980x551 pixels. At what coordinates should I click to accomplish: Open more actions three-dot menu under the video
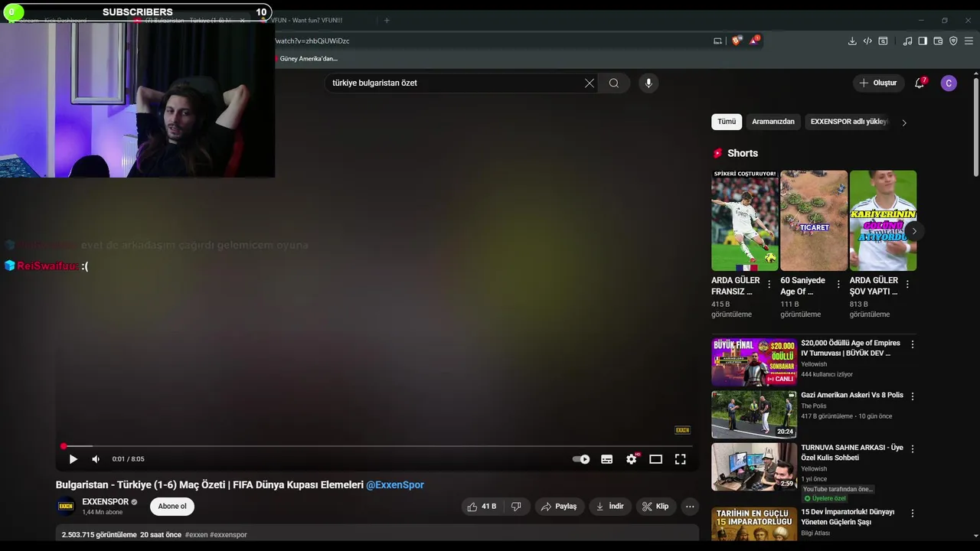coord(690,507)
